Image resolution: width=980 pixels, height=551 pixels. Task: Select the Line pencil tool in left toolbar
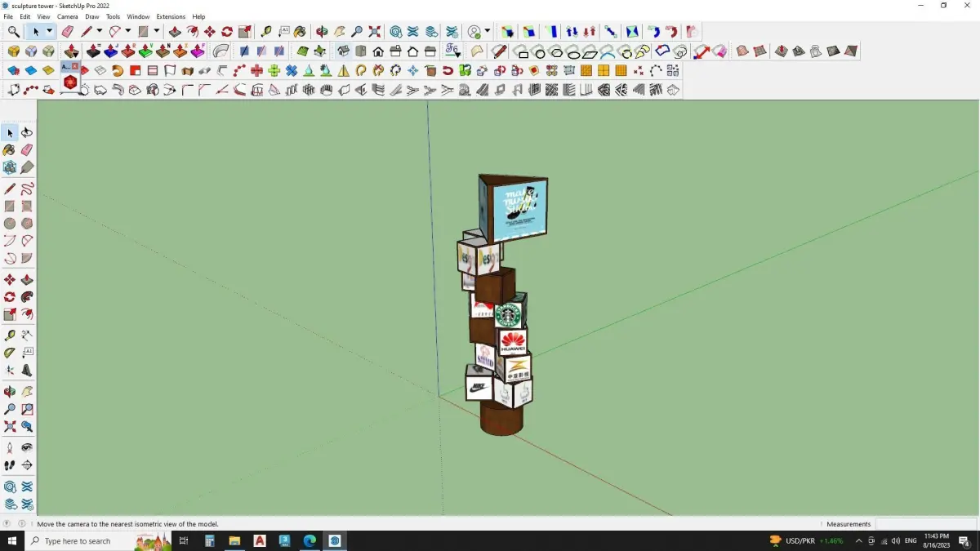pyautogui.click(x=10, y=189)
